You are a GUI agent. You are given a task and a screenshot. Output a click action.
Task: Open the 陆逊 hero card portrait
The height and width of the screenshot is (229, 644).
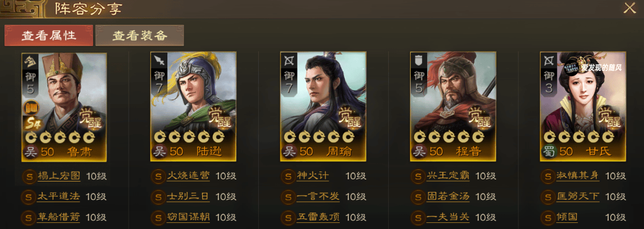[x=193, y=107]
